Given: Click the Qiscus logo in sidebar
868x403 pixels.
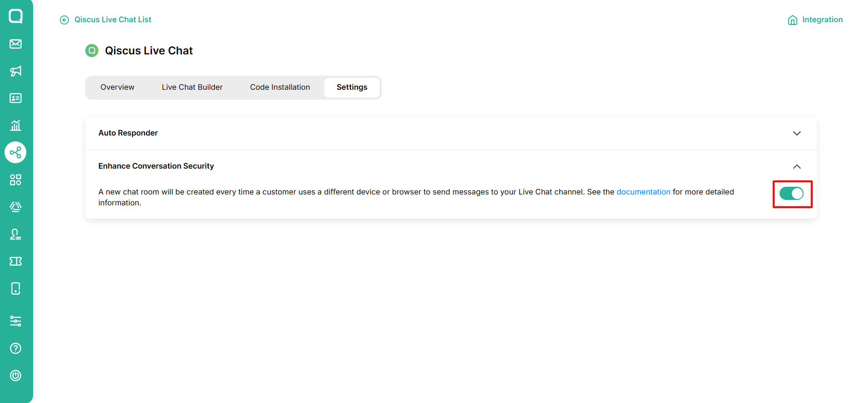Looking at the screenshot, I should point(16,16).
